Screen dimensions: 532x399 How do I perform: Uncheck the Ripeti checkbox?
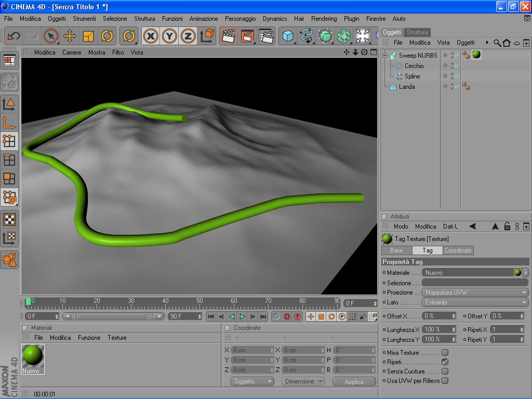coord(445,362)
